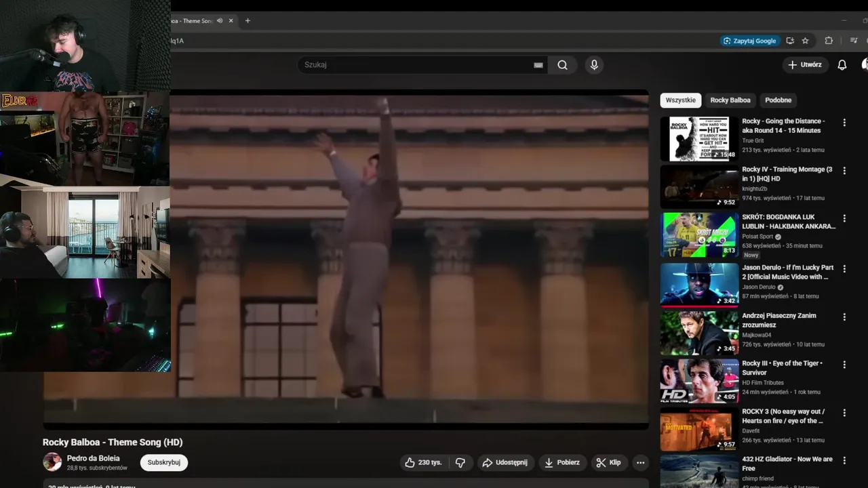Image resolution: width=868 pixels, height=488 pixels.
Task: Open options menu for Rocky III Eye of Tiger
Action: (844, 365)
